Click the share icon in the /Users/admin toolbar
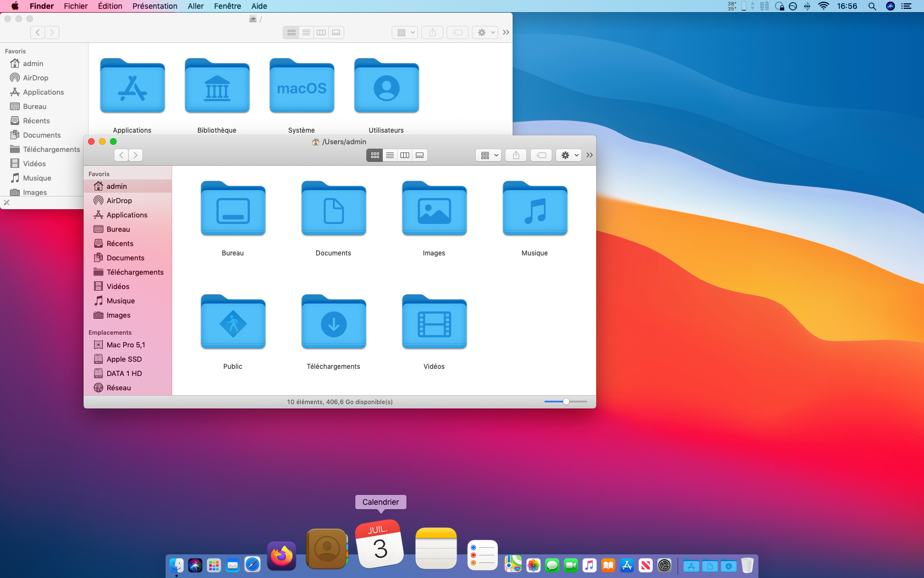 coord(516,155)
